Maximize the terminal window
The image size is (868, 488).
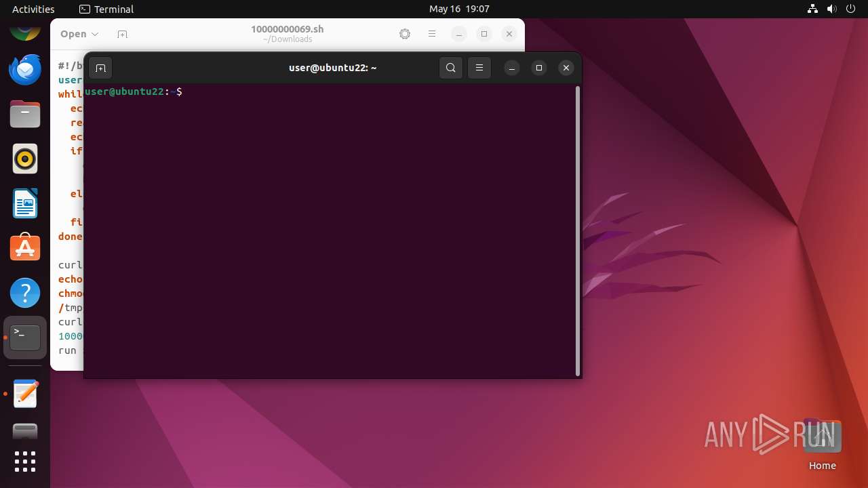tap(539, 68)
